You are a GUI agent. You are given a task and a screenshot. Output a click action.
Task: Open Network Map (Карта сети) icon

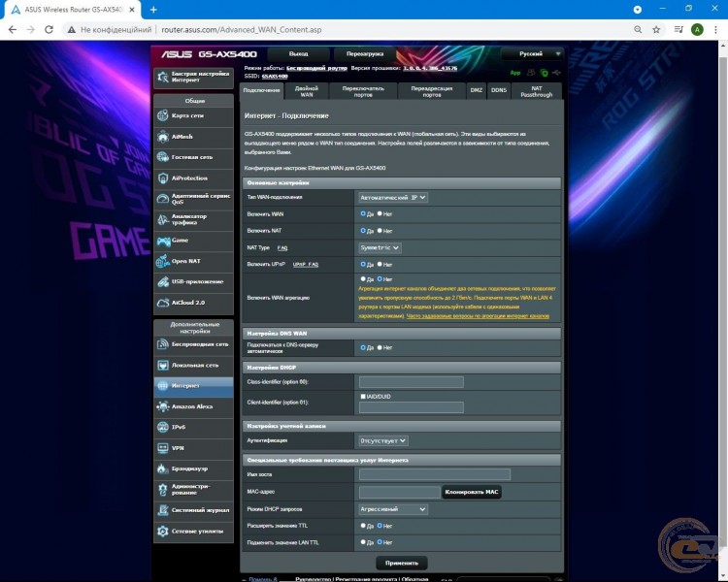point(162,115)
